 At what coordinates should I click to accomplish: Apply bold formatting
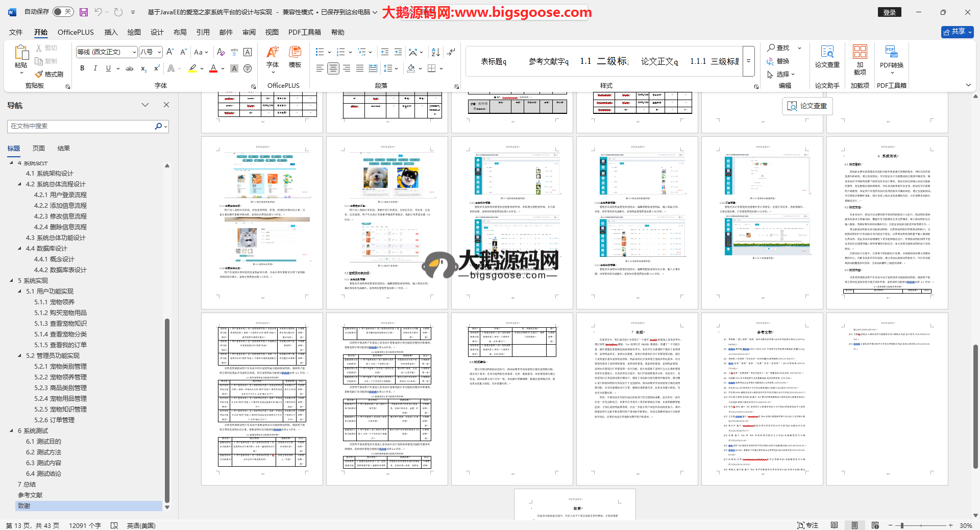[82, 68]
